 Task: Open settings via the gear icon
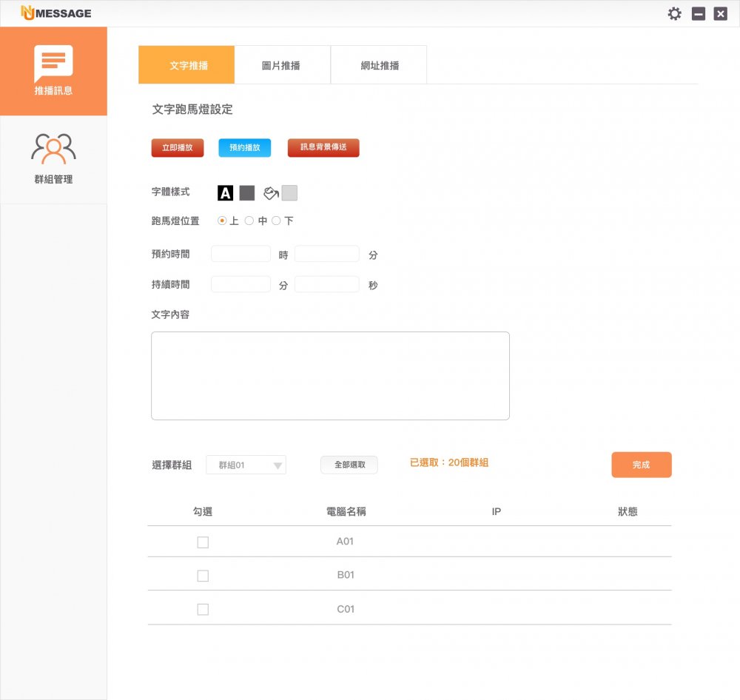click(x=674, y=13)
